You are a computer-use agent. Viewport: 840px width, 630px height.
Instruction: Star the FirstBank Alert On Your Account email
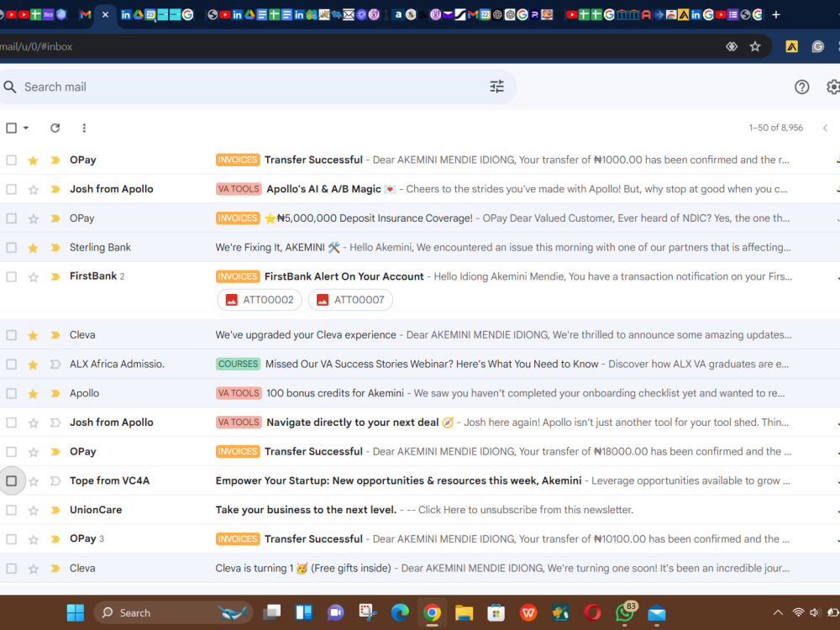(34, 277)
